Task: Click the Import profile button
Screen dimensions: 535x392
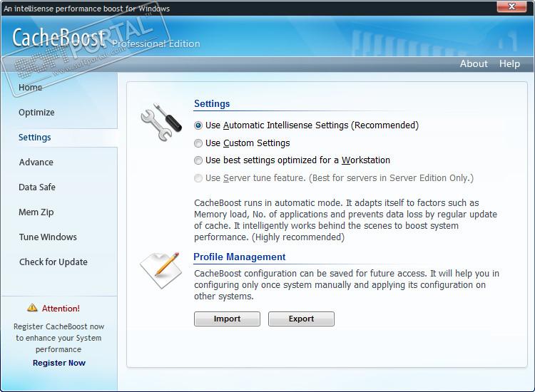Action: pyautogui.click(x=227, y=319)
